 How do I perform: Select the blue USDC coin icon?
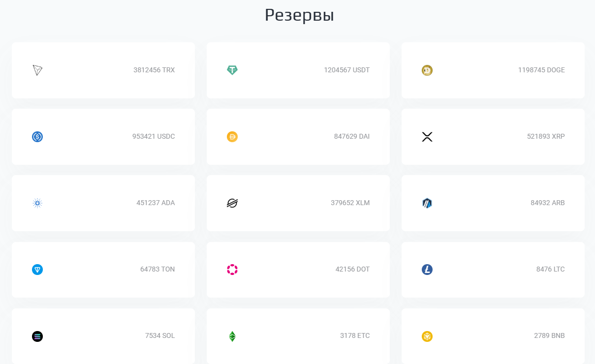pyautogui.click(x=37, y=137)
